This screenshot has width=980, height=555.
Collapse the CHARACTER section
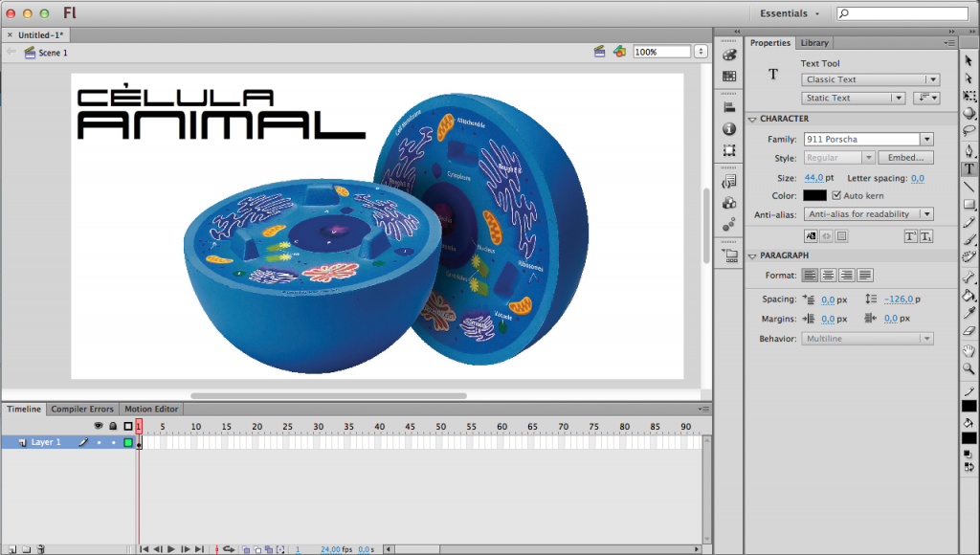coord(752,119)
